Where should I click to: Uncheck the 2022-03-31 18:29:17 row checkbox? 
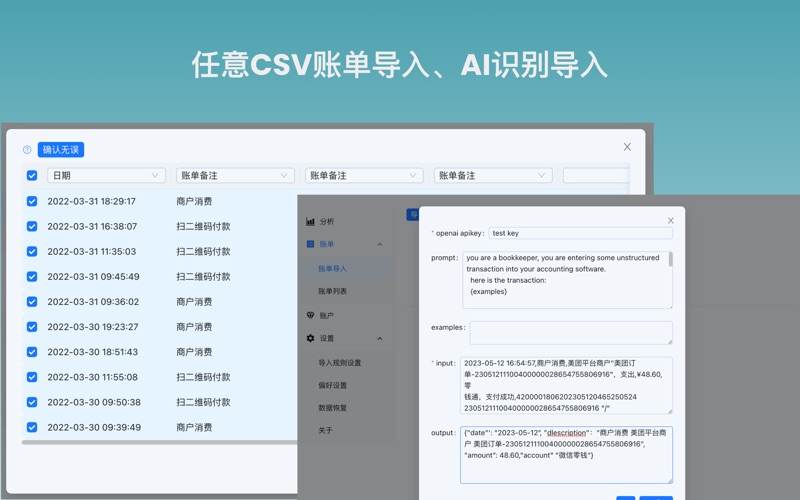click(x=32, y=201)
